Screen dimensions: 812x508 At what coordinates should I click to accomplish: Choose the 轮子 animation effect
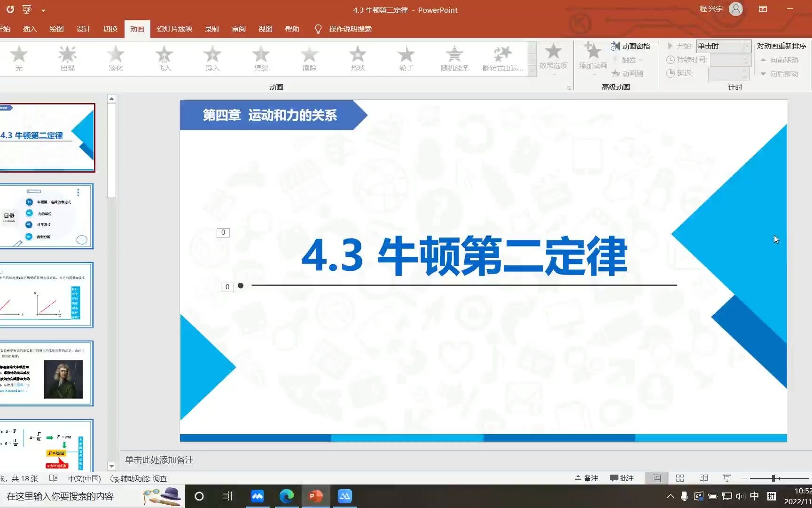406,57
